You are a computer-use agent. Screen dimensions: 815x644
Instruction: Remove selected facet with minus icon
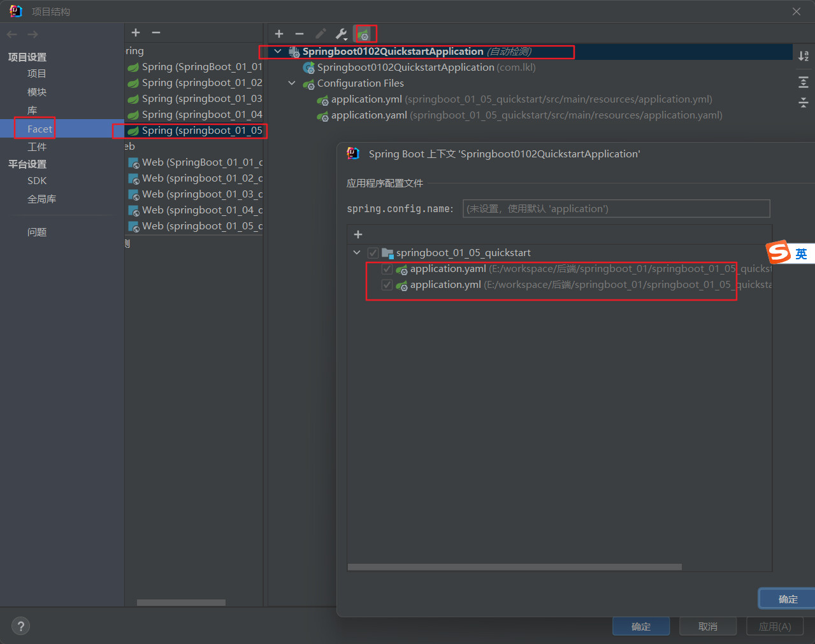156,32
